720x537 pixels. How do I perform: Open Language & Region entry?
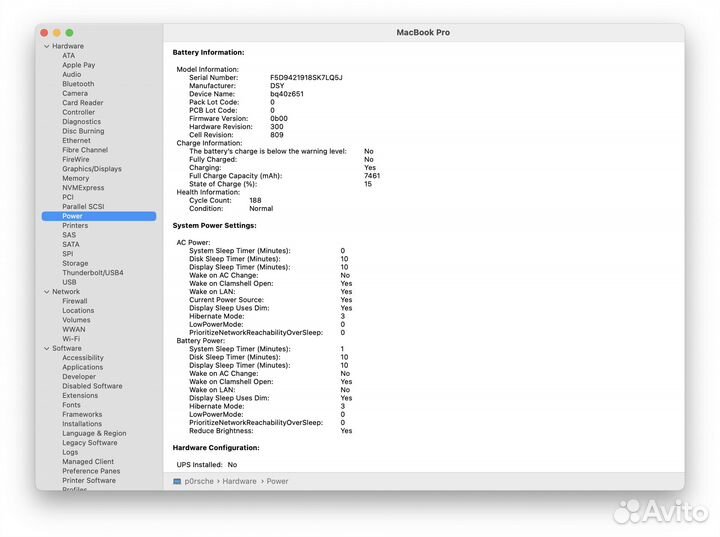tap(94, 433)
